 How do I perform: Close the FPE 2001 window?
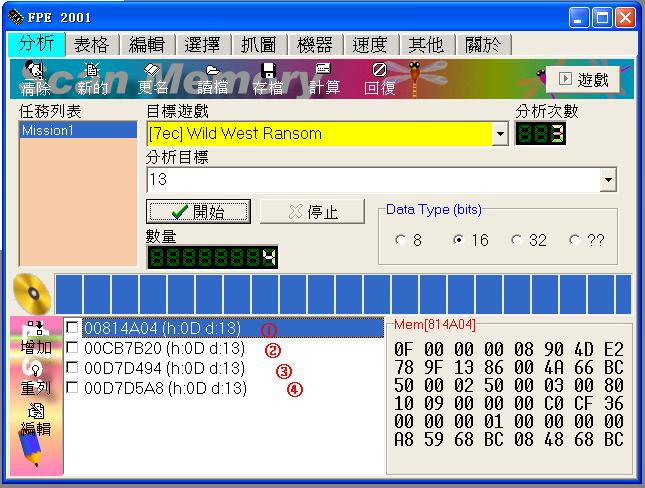626,18
